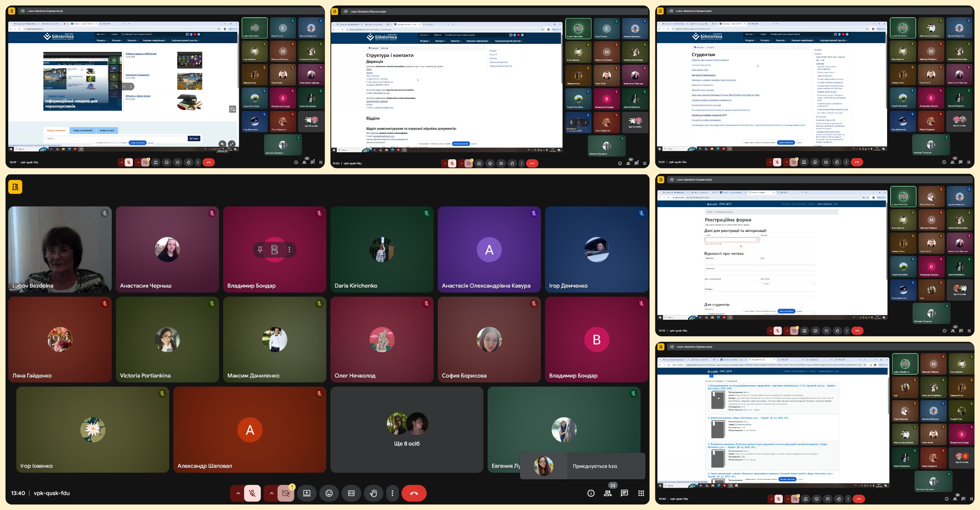980x510 pixels.
Task: Select page 2 in 14:40 search results
Action: (715, 376)
